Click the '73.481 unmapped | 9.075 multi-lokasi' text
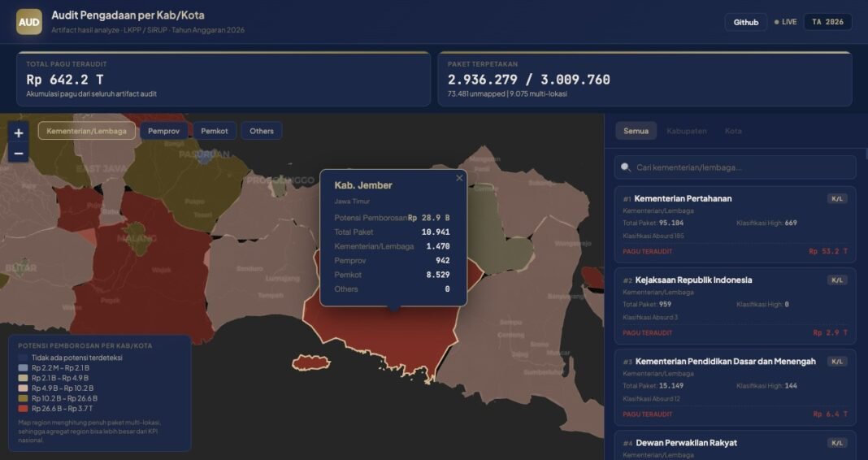Viewport: 868px width, 460px height. (x=507, y=94)
